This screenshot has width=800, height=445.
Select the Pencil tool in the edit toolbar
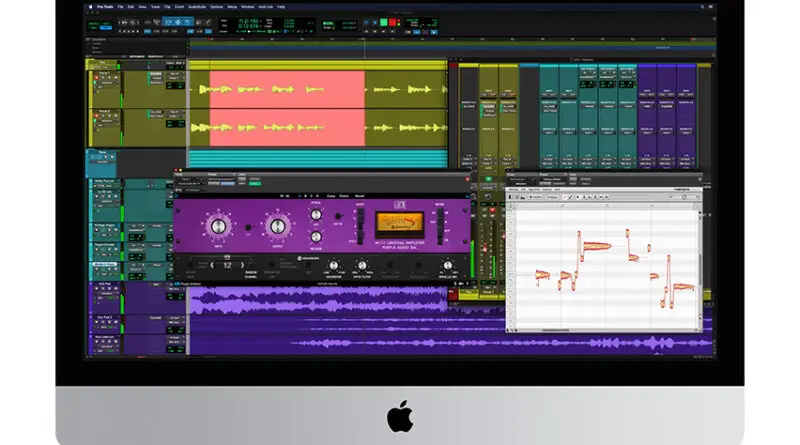pos(208,22)
